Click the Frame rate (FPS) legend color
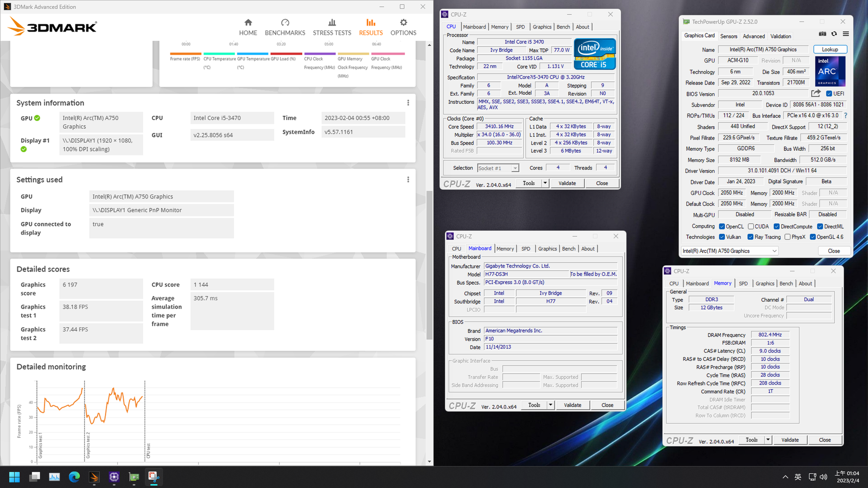 click(x=185, y=54)
